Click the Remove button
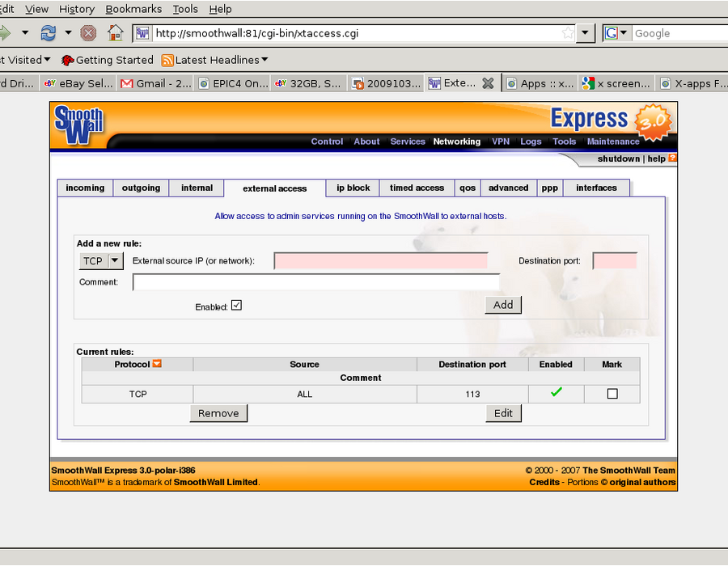The image size is (728, 566). pyautogui.click(x=218, y=413)
